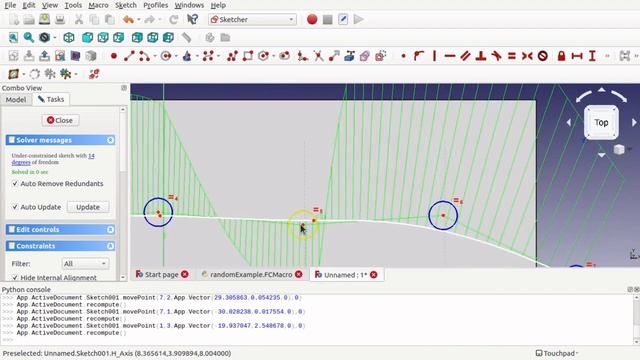Image resolution: width=640 pixels, height=360 pixels.
Task: Apply Point on object constraint
Action: click(x=419, y=56)
